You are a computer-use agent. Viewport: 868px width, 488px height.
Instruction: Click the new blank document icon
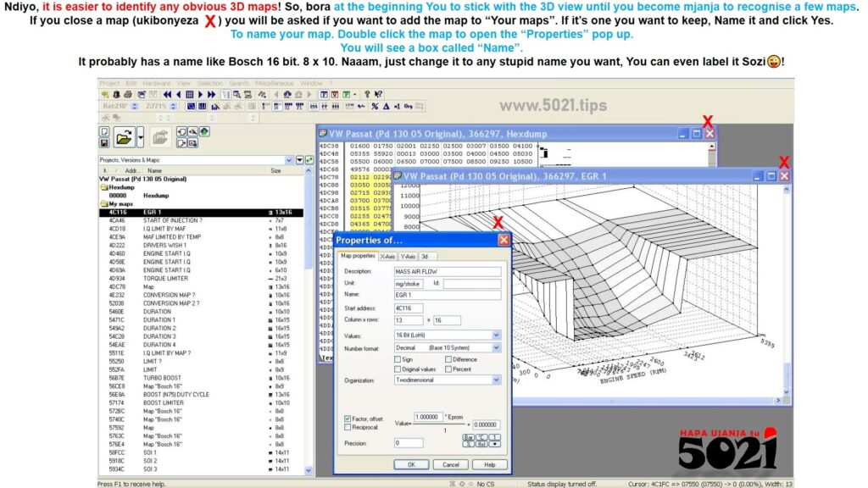[104, 131]
